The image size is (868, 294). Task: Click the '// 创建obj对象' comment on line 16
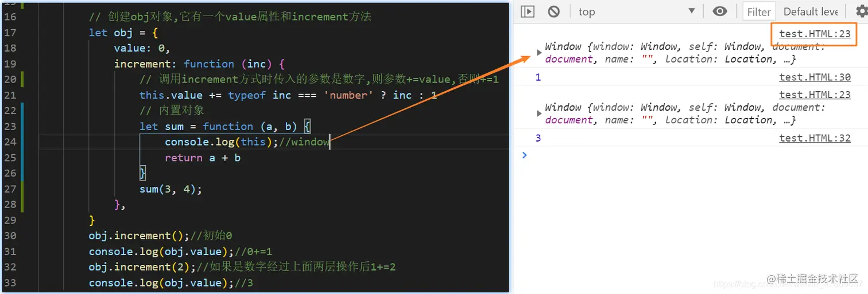click(x=230, y=17)
